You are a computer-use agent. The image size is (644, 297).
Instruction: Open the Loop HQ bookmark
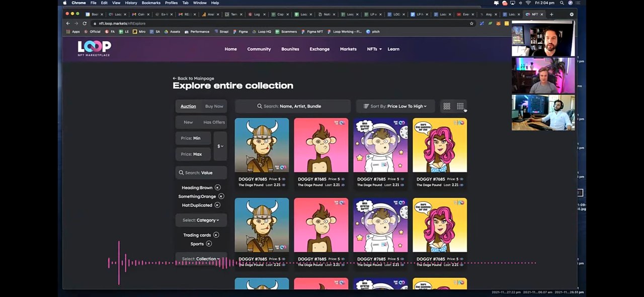(262, 32)
